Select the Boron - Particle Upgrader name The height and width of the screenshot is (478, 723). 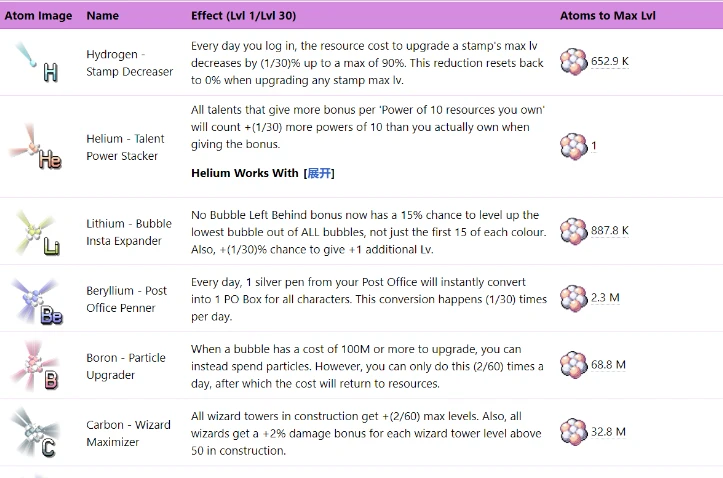126,366
